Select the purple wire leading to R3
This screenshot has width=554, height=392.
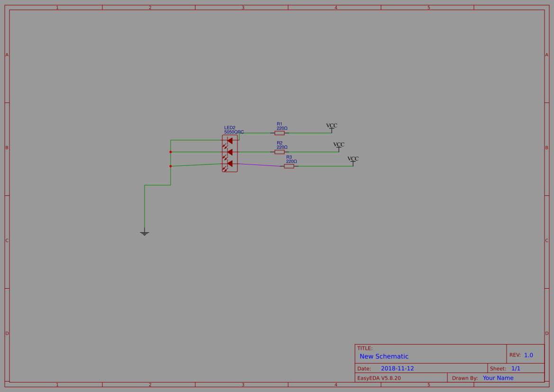(x=258, y=164)
